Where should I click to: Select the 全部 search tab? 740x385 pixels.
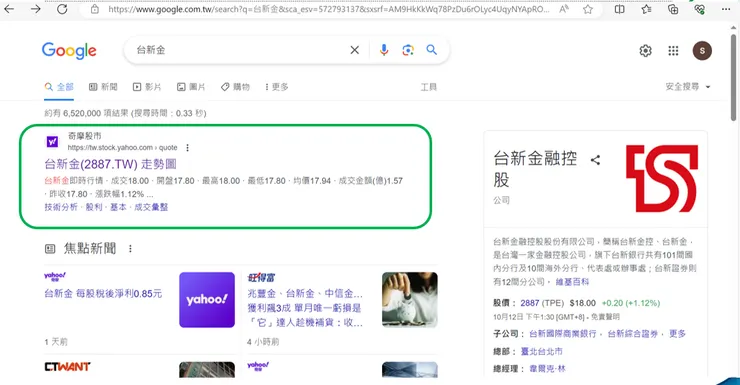59,87
